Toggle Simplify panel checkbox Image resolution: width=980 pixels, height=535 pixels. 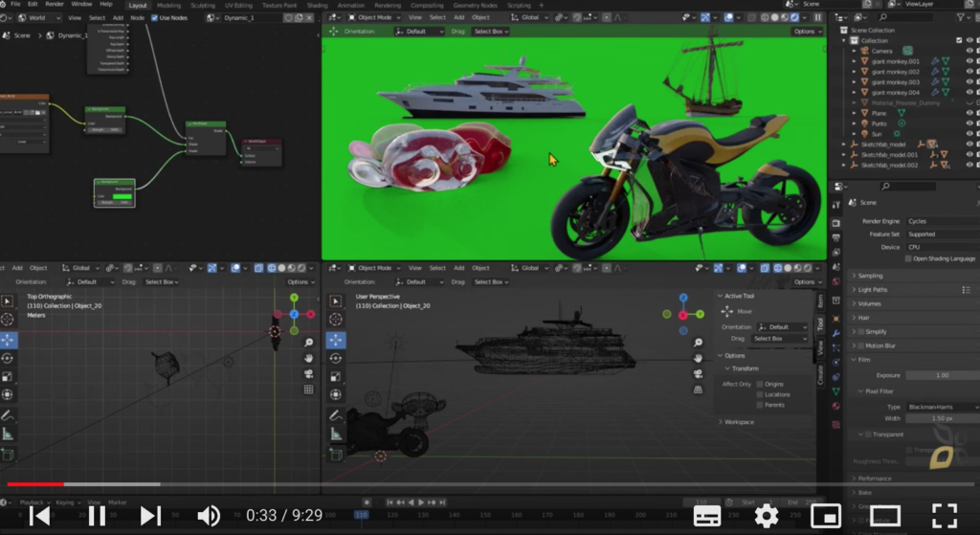[862, 332]
